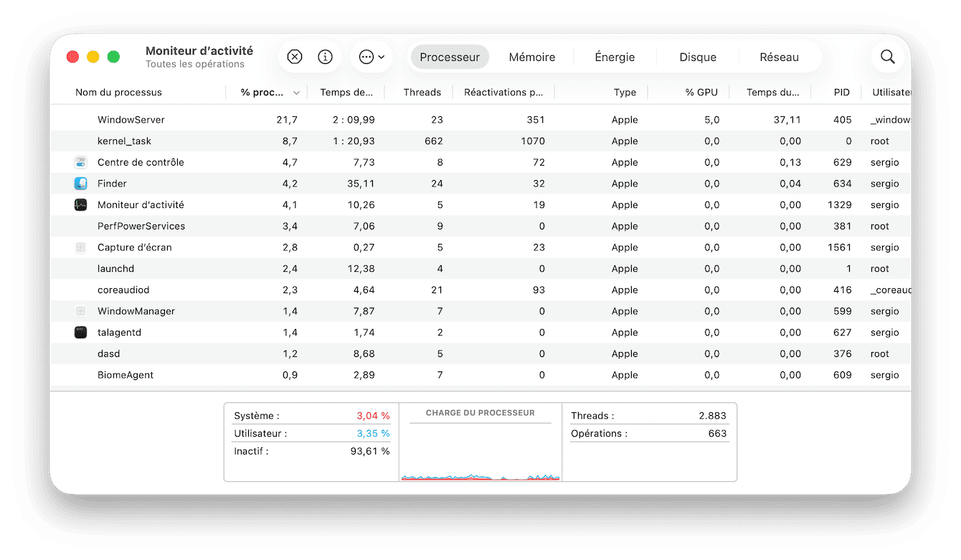Sort by Threads column header
The width and height of the screenshot is (961, 560).
click(422, 92)
